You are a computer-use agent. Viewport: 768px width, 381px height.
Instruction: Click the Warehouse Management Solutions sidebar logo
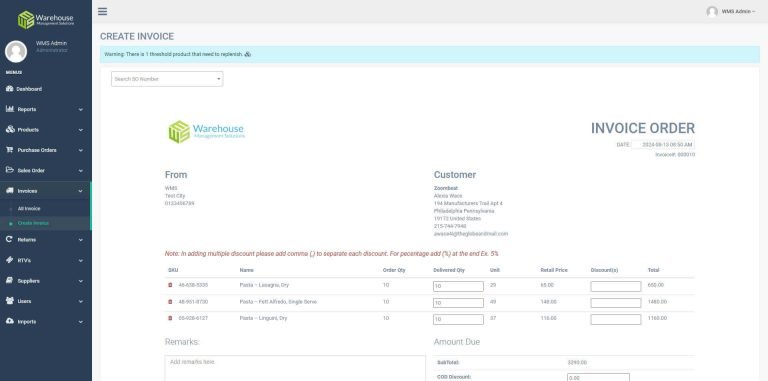point(46,20)
